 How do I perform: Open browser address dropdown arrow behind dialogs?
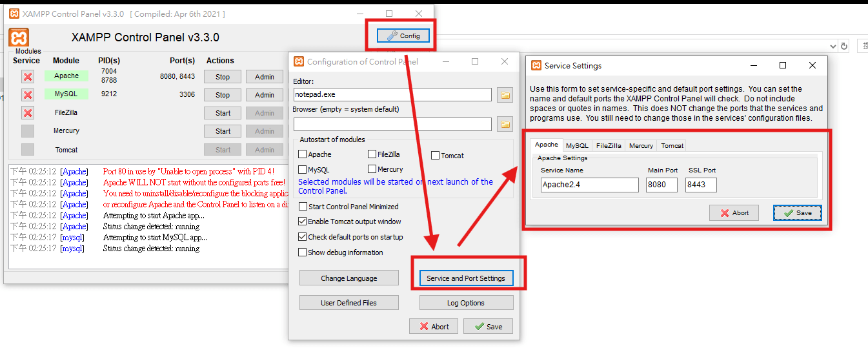pos(834,46)
